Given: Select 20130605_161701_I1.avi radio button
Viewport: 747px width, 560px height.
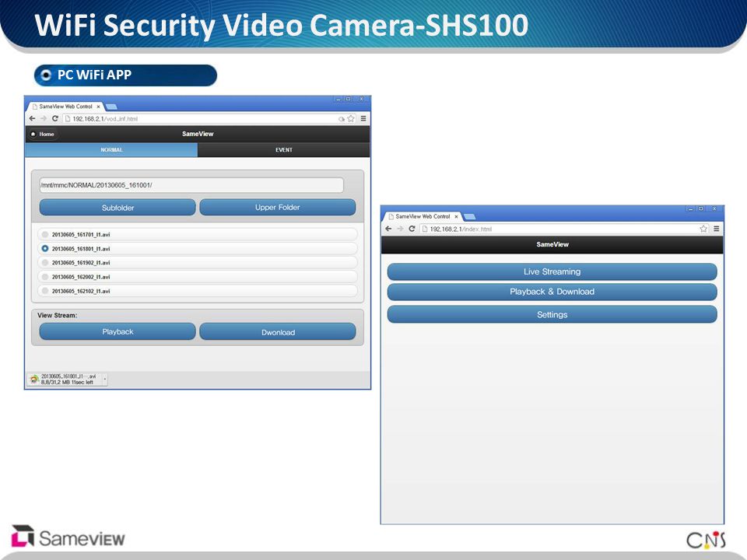Looking at the screenshot, I should tap(45, 234).
